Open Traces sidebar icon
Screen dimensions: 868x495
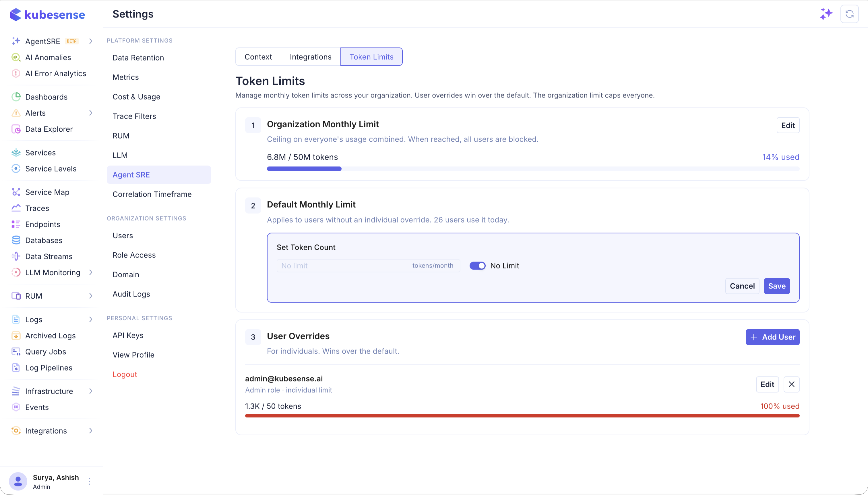coord(16,208)
